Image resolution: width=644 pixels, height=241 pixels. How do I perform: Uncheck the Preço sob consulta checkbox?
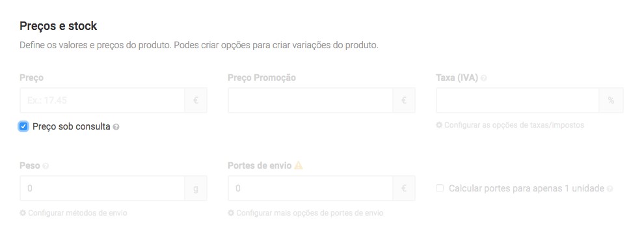click(23, 126)
